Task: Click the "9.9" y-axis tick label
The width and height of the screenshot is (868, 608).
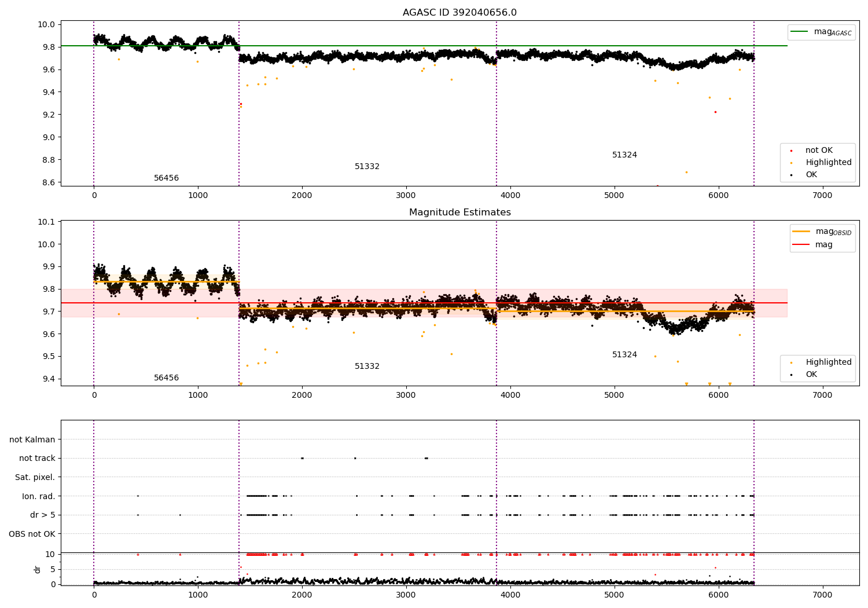Action: (50, 267)
